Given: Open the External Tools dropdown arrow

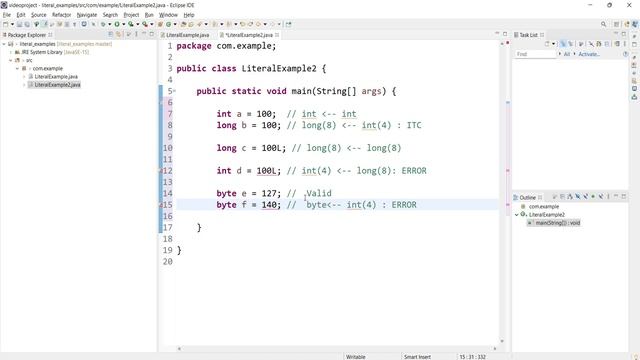Looking at the screenshot, I should click(151, 24).
